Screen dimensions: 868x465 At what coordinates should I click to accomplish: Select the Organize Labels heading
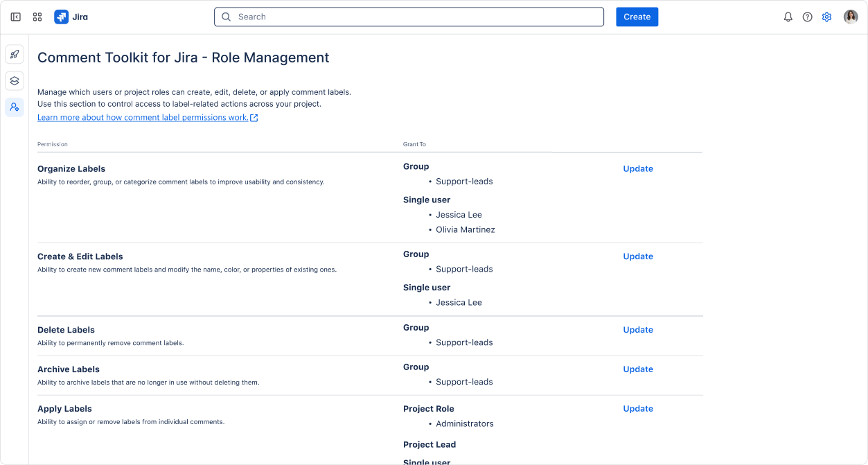click(71, 169)
